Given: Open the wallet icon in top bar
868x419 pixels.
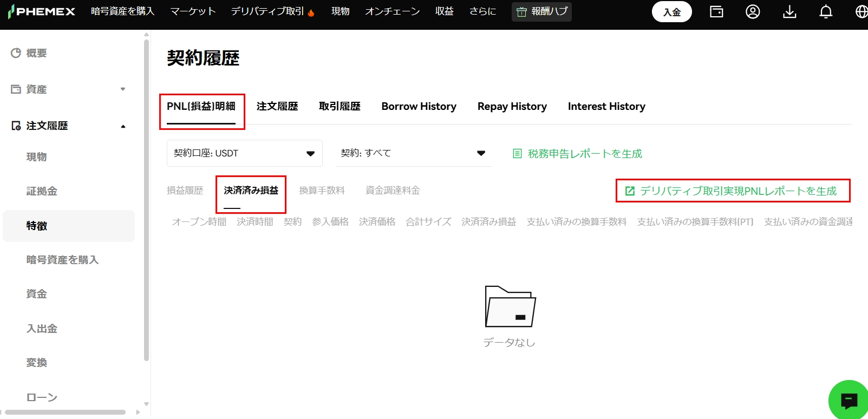Looking at the screenshot, I should [716, 11].
